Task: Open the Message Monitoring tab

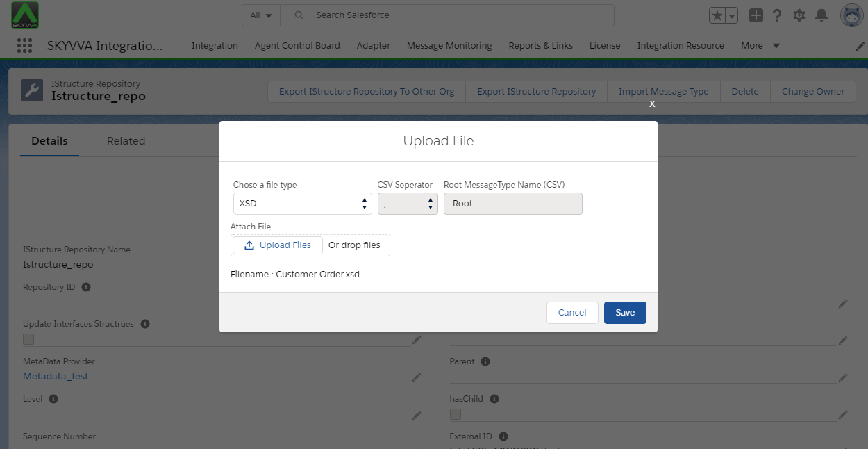Action: (x=449, y=46)
